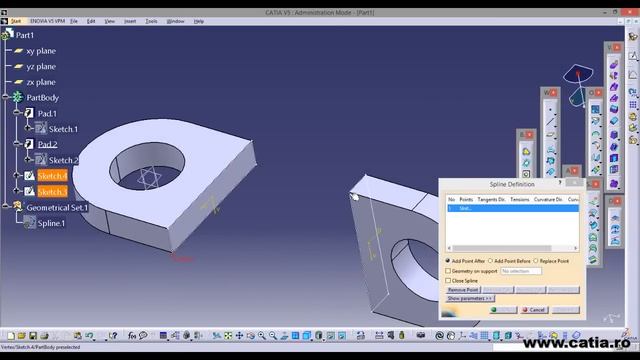Click the Fit All In icon
This screenshot has width=640, height=360.
pyautogui.click(x=228, y=336)
